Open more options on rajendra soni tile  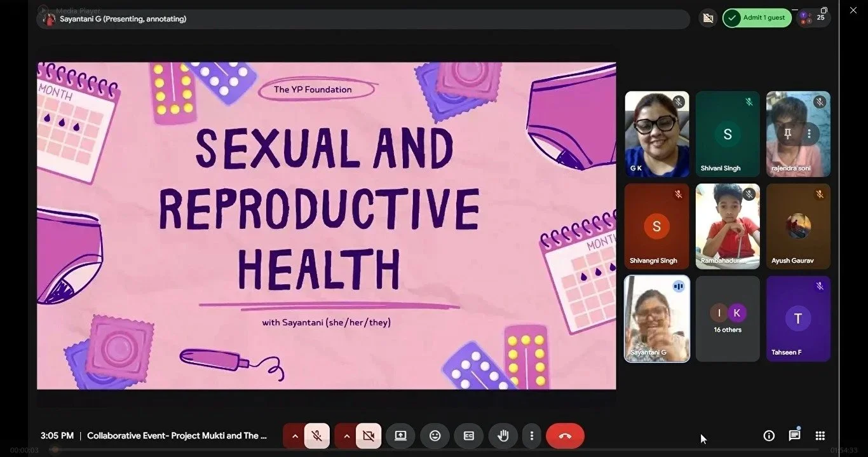point(809,134)
